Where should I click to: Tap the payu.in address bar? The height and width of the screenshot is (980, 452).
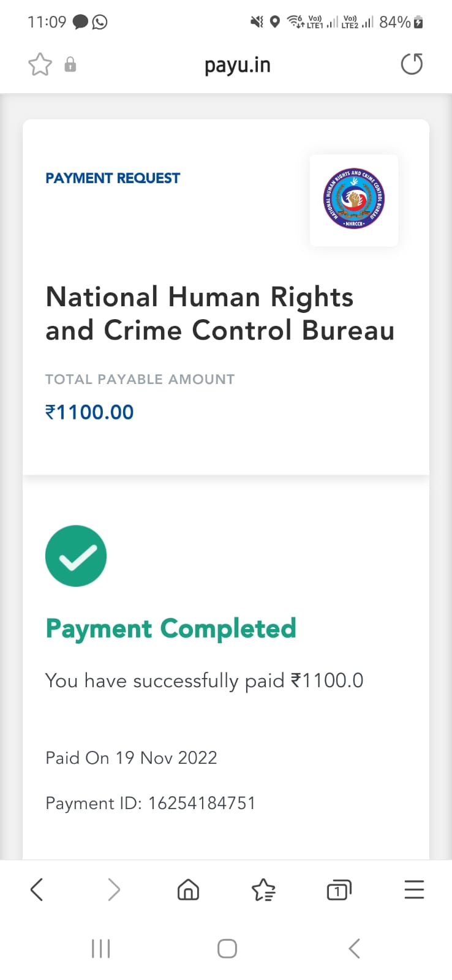(x=238, y=65)
